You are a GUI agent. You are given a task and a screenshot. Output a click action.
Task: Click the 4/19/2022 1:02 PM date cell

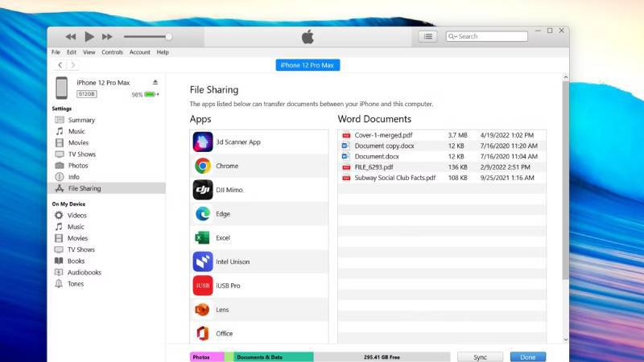pyautogui.click(x=507, y=135)
